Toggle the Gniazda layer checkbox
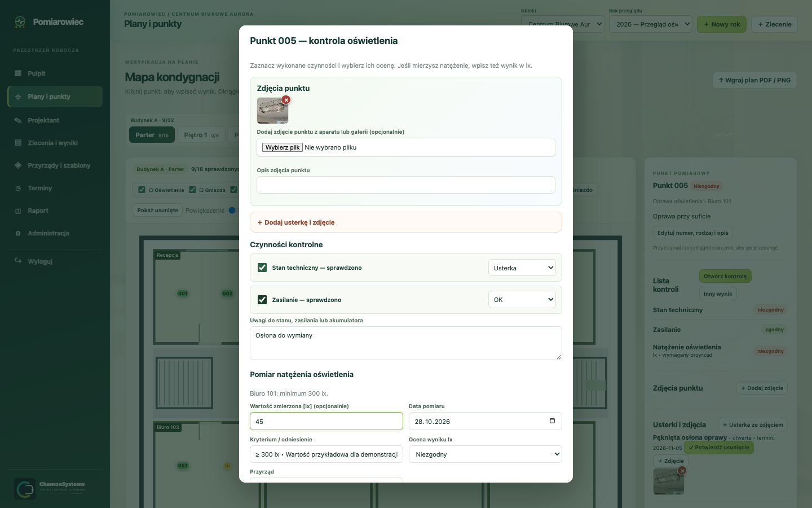The height and width of the screenshot is (508, 812). (192, 190)
